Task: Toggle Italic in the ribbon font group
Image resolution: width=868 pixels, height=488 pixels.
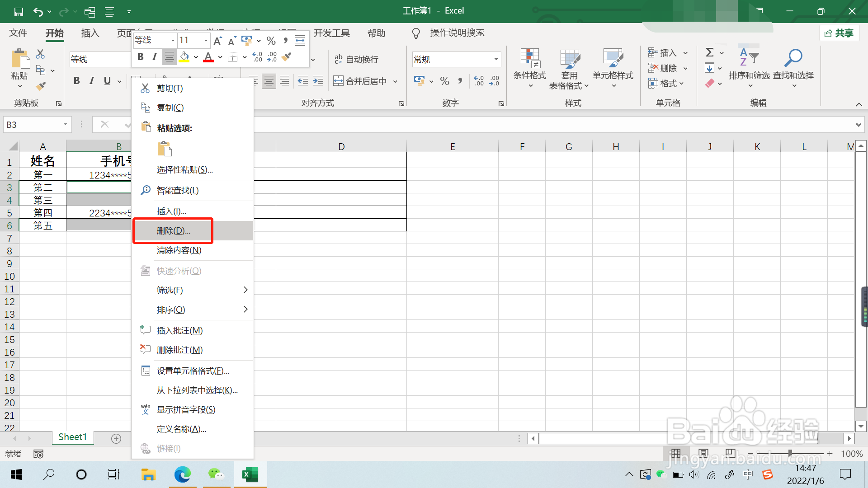Action: point(92,81)
